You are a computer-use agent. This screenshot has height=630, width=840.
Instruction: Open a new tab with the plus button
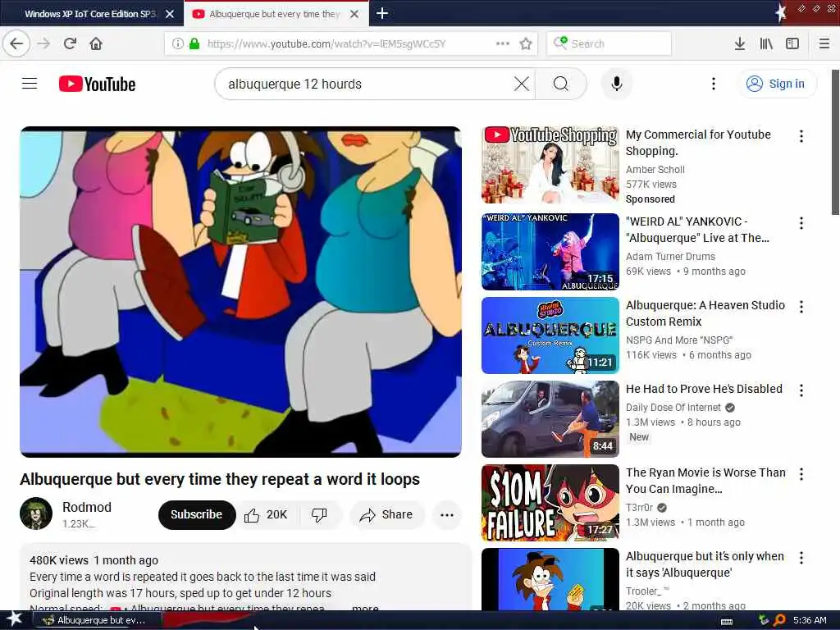point(382,13)
